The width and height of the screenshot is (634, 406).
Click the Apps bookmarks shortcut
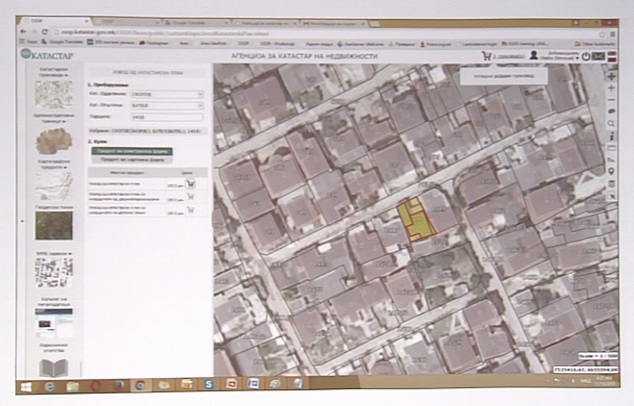pos(28,41)
